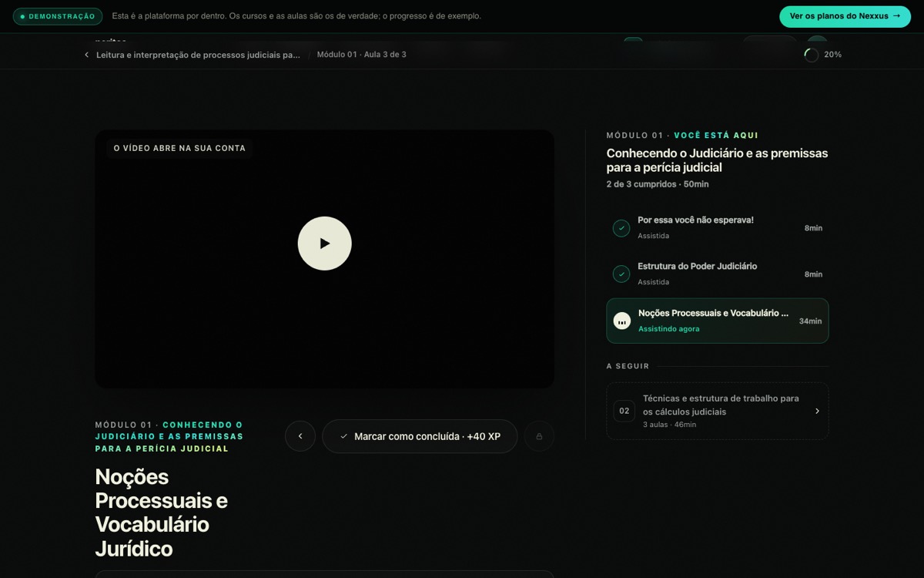Click the back arrow beside the course title
Image resolution: width=924 pixels, height=578 pixels.
pyautogui.click(x=86, y=55)
